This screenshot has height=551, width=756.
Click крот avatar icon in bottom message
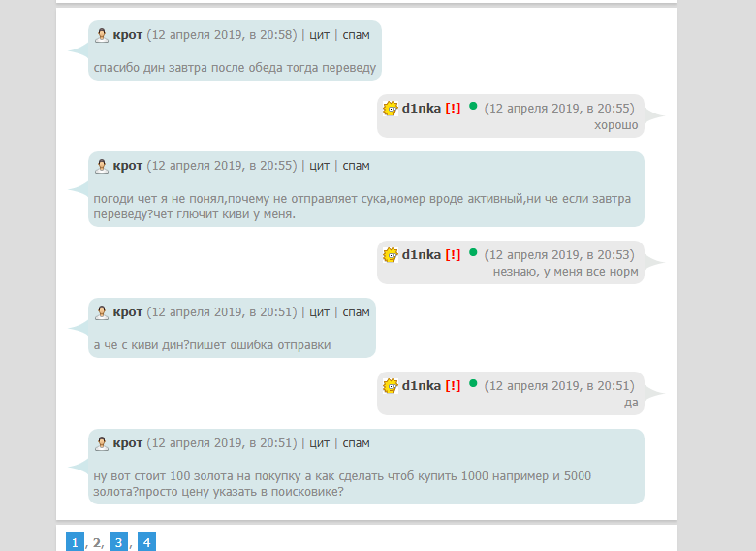tap(101, 443)
